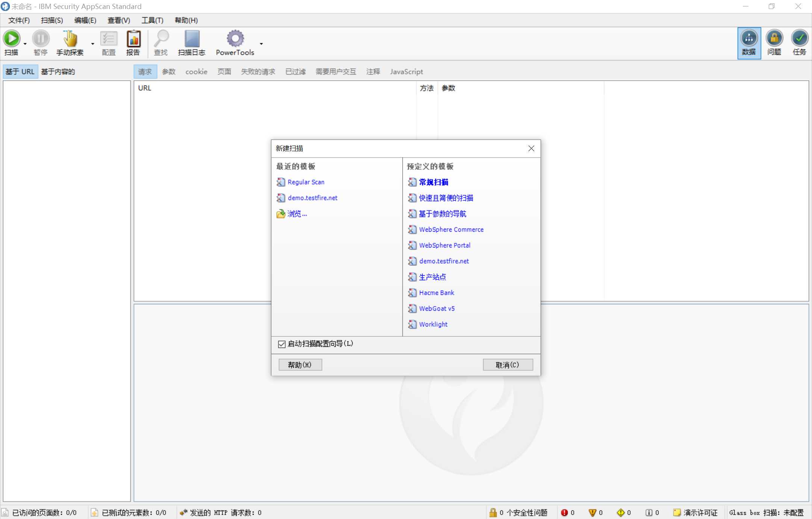This screenshot has width=812, height=519.
Task: Switch to the 失败的请求 tab
Action: pos(258,71)
